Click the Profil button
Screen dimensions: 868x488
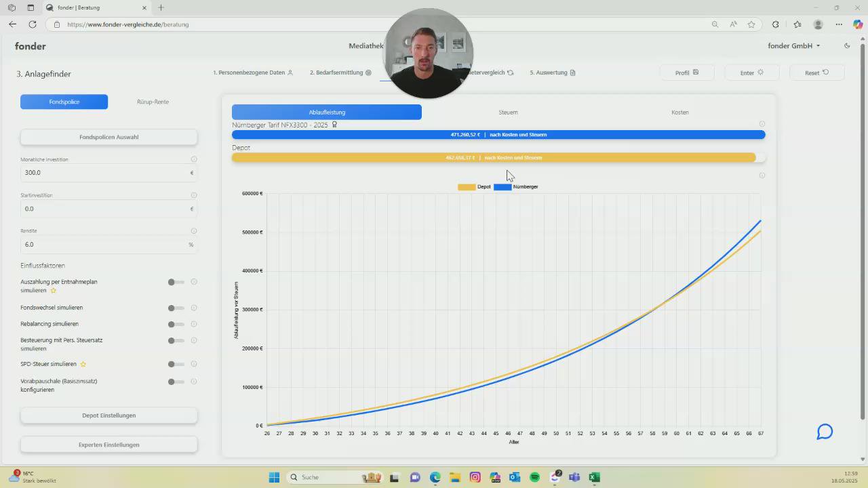click(x=687, y=73)
